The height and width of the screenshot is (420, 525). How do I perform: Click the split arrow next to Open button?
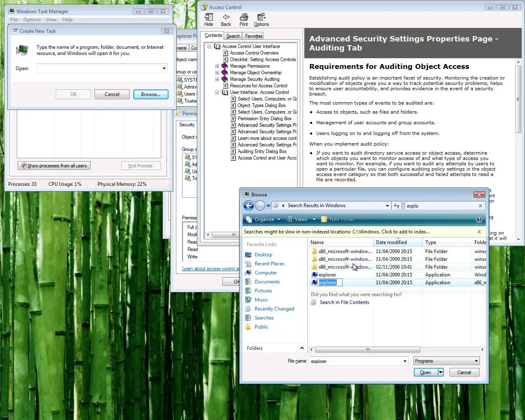point(441,372)
